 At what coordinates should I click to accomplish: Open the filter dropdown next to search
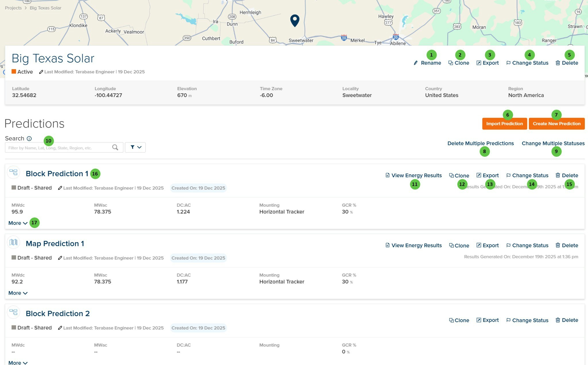pyautogui.click(x=135, y=147)
